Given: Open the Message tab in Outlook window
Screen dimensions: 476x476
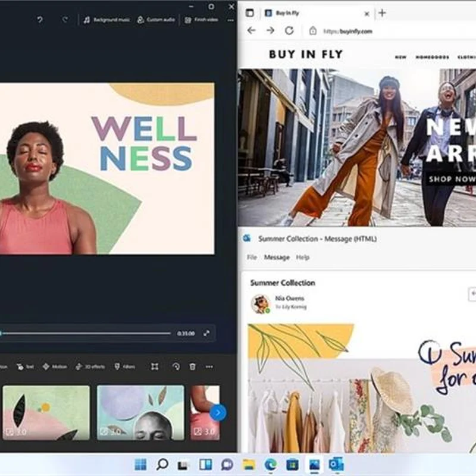Looking at the screenshot, I should [x=277, y=258].
